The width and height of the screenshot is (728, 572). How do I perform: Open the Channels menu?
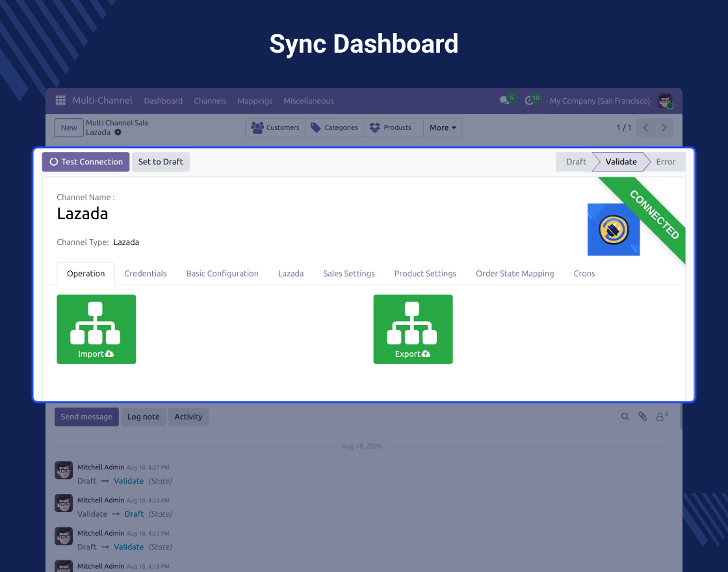pyautogui.click(x=210, y=101)
